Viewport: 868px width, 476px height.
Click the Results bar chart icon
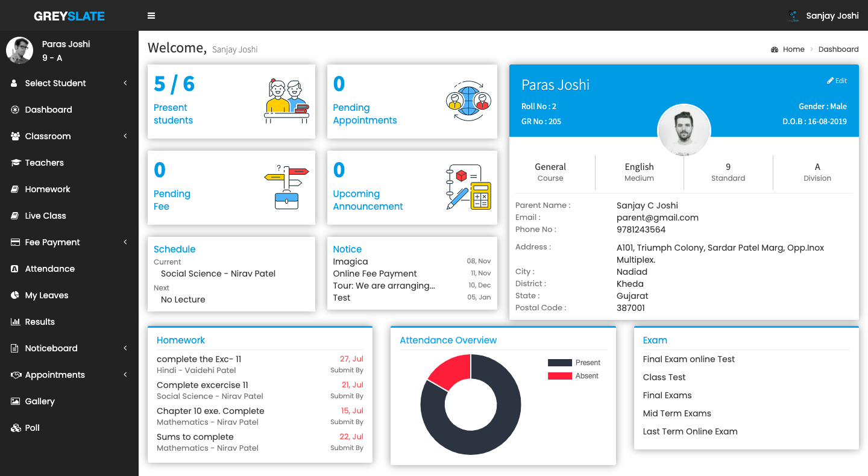pyautogui.click(x=16, y=322)
